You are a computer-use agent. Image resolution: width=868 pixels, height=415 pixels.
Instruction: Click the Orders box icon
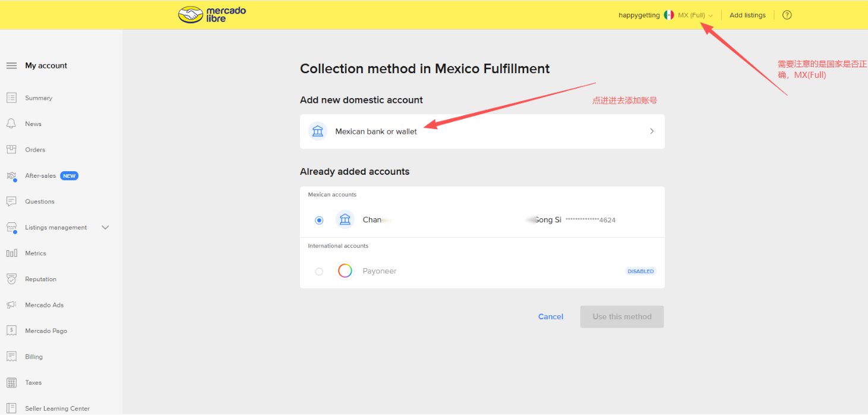pyautogui.click(x=11, y=150)
